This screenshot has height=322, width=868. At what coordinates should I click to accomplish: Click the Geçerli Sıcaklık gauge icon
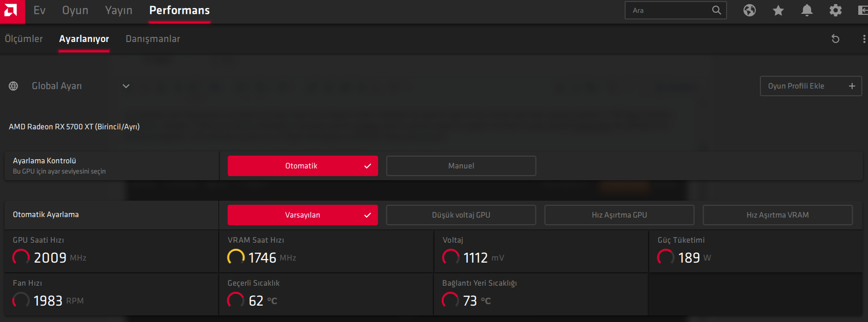coord(236,300)
